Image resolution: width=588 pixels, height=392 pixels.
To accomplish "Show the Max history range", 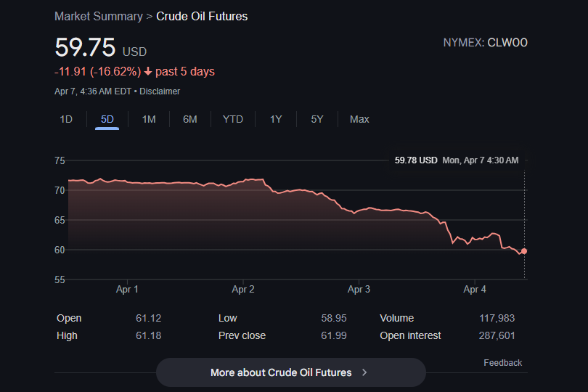I will coord(359,119).
